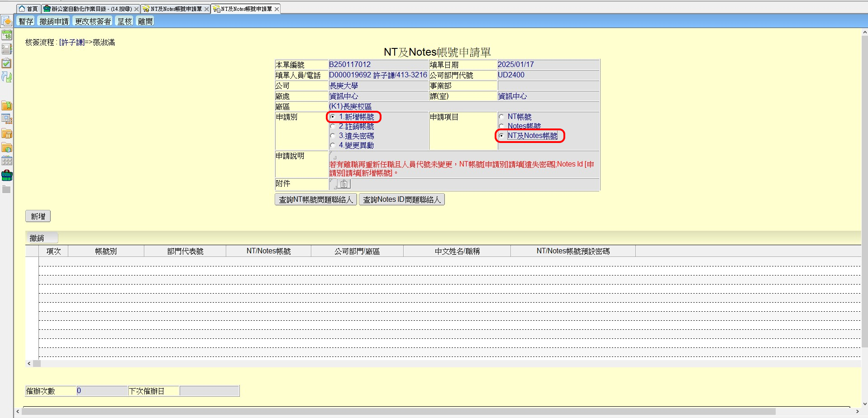Close the active NT及Notes帳號申請單 tab
The height and width of the screenshot is (418, 868).
[277, 9]
